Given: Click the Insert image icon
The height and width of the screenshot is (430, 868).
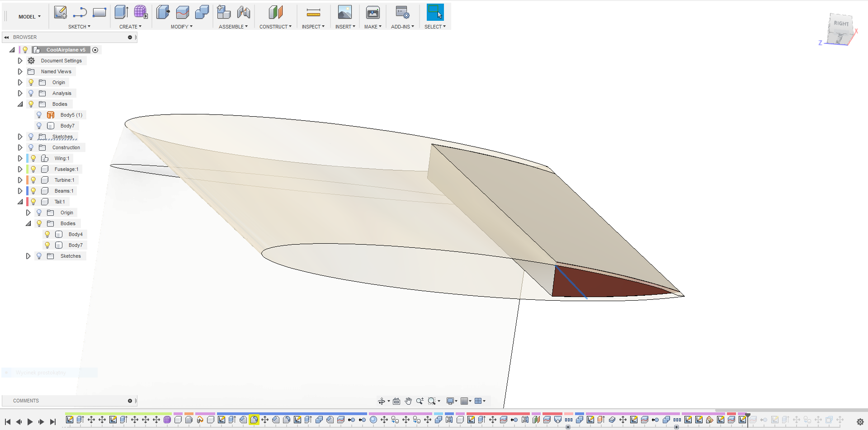Looking at the screenshot, I should [x=344, y=12].
